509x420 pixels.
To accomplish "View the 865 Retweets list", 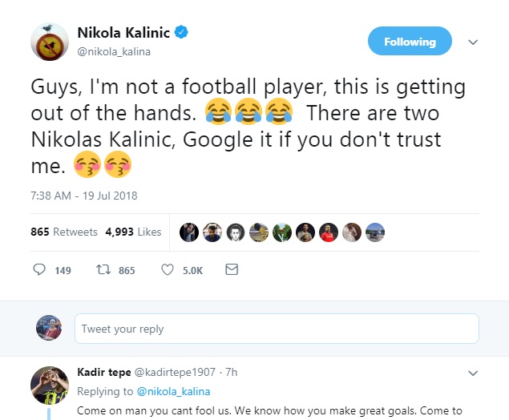I will 63,232.
